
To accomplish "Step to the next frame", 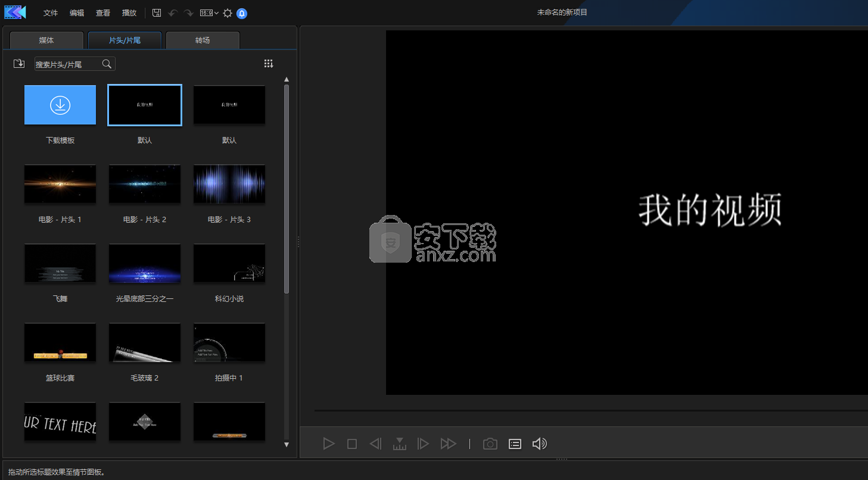I will coord(423,444).
